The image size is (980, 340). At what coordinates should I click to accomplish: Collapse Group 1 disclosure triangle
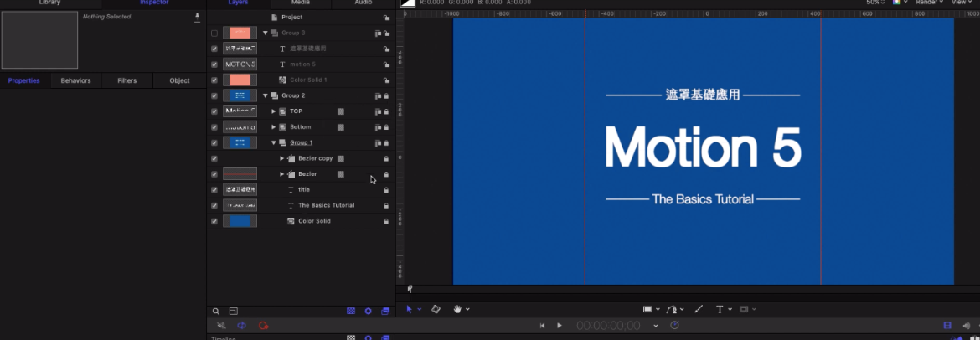pyautogui.click(x=273, y=142)
